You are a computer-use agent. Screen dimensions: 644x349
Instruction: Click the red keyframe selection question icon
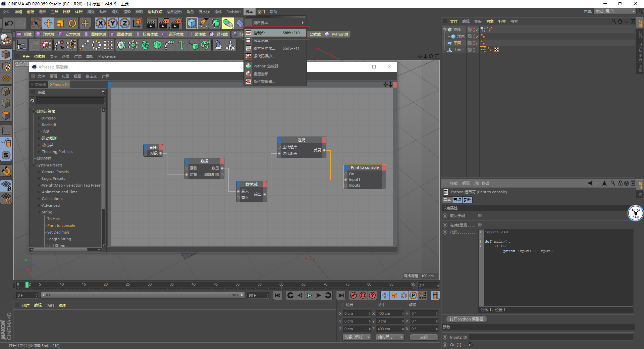point(372,295)
